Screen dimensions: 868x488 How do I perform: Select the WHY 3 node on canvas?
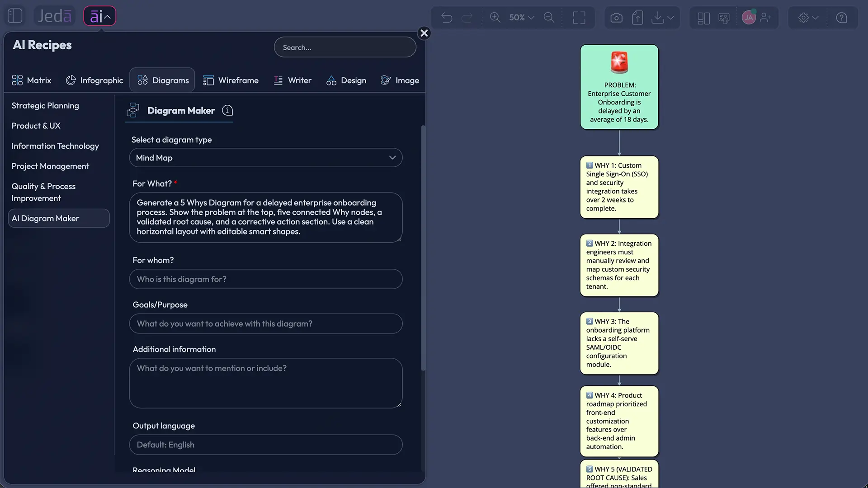pyautogui.click(x=619, y=343)
